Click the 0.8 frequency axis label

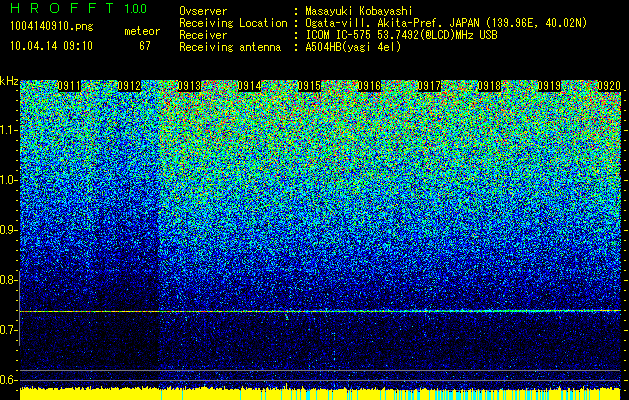[x=9, y=280]
